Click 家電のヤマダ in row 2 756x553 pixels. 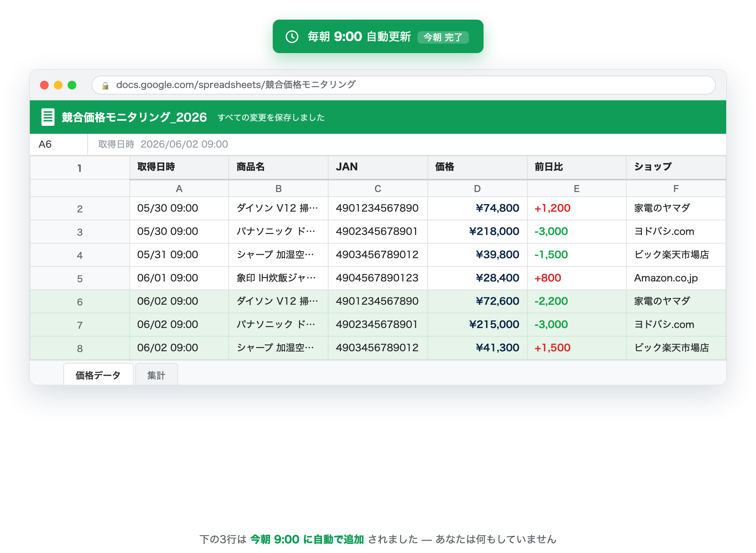(676, 208)
